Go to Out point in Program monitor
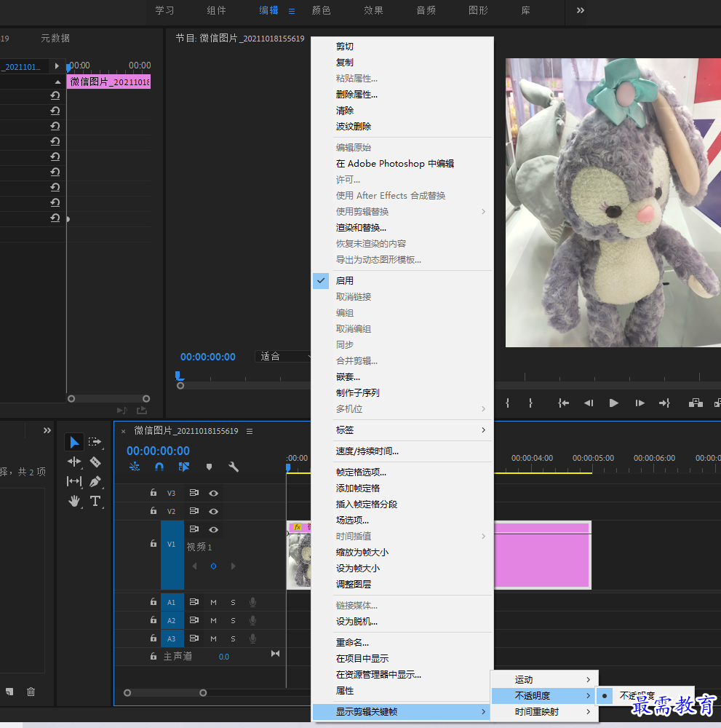The width and height of the screenshot is (721, 728). [x=664, y=403]
